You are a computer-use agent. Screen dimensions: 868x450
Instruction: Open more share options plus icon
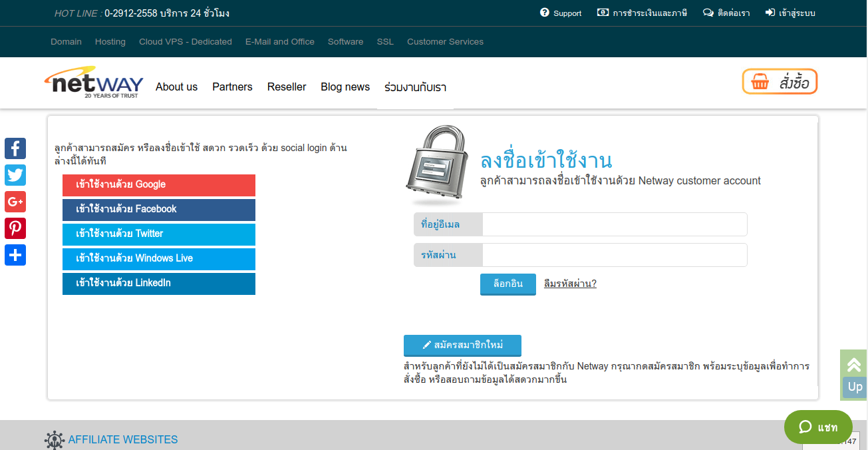[15, 255]
